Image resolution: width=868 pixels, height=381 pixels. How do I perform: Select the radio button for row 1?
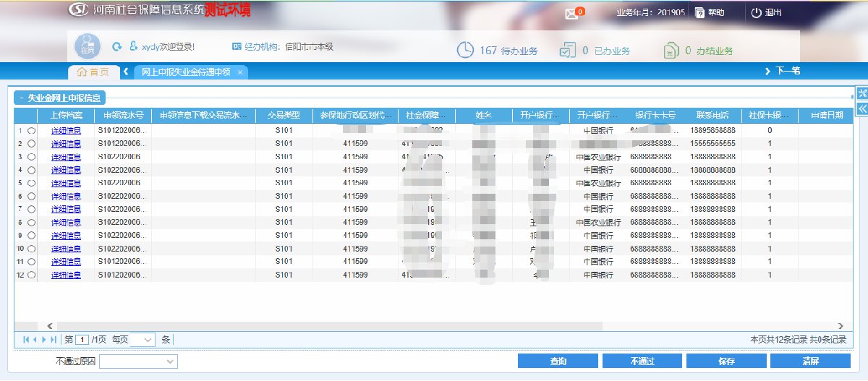[31, 131]
